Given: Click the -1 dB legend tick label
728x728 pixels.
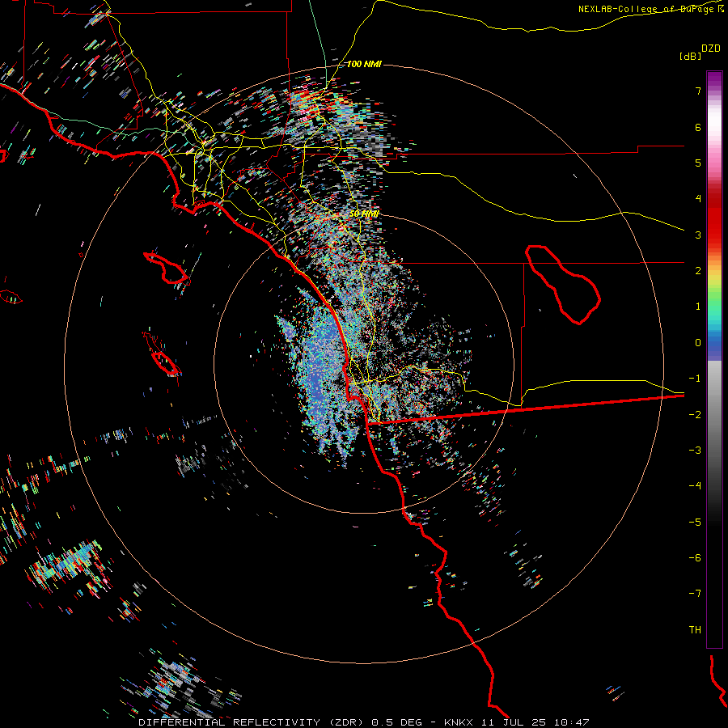Looking at the screenshot, I should [695, 379].
